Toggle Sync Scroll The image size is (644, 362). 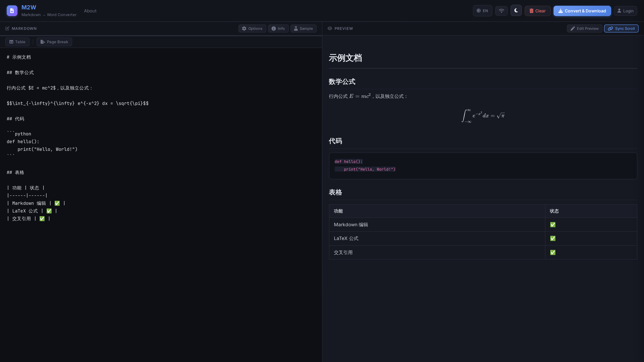tap(621, 28)
